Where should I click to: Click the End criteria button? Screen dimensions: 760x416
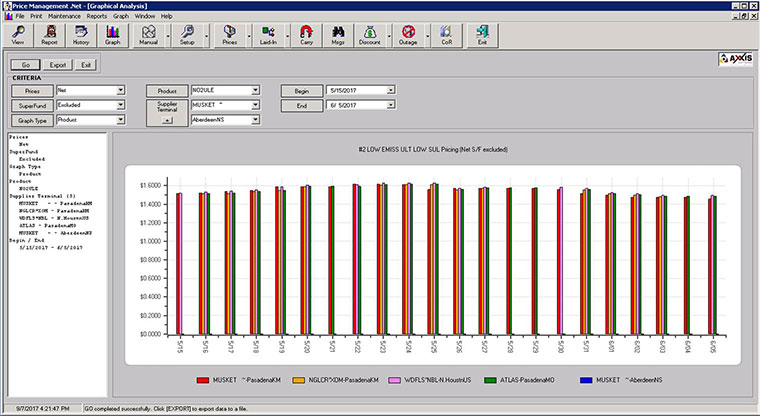coord(302,105)
